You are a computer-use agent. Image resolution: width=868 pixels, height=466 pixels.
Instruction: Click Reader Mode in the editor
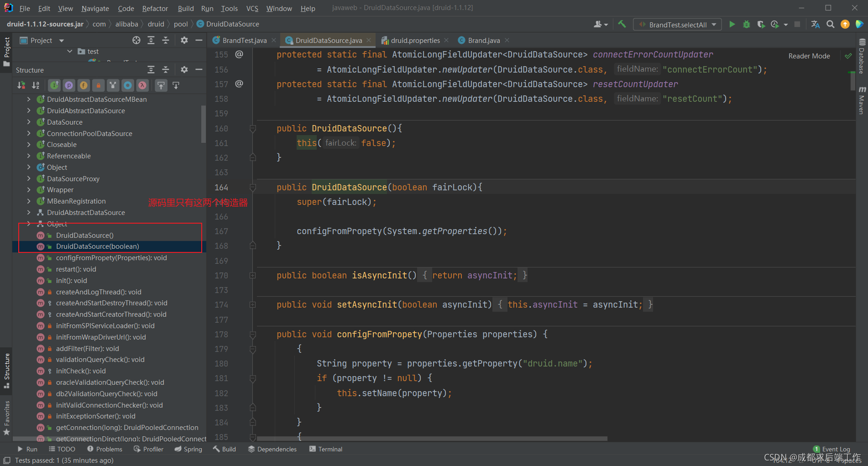pos(809,56)
